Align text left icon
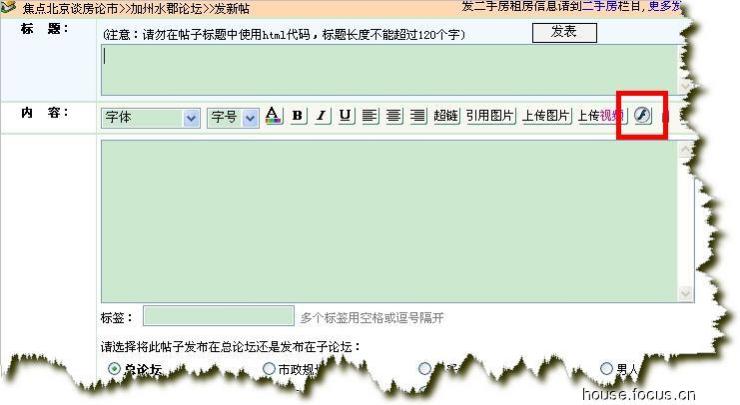The image size is (740, 405). click(x=370, y=115)
